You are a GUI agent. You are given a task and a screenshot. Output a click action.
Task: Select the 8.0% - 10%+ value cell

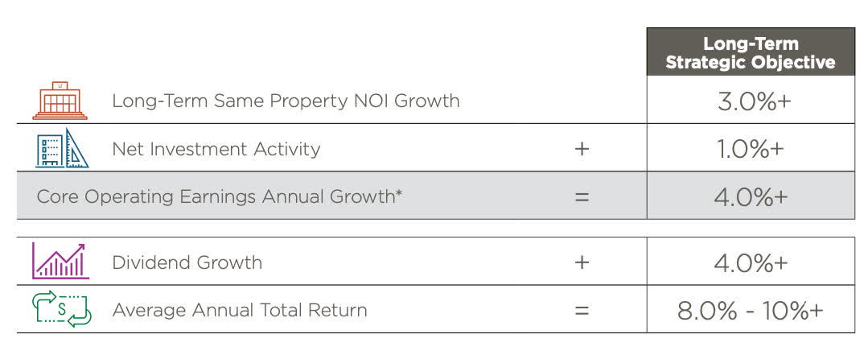[x=751, y=309]
